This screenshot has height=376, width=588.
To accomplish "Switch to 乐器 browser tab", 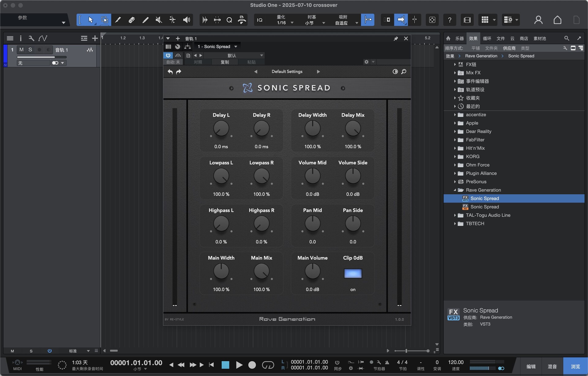I will tap(459, 38).
